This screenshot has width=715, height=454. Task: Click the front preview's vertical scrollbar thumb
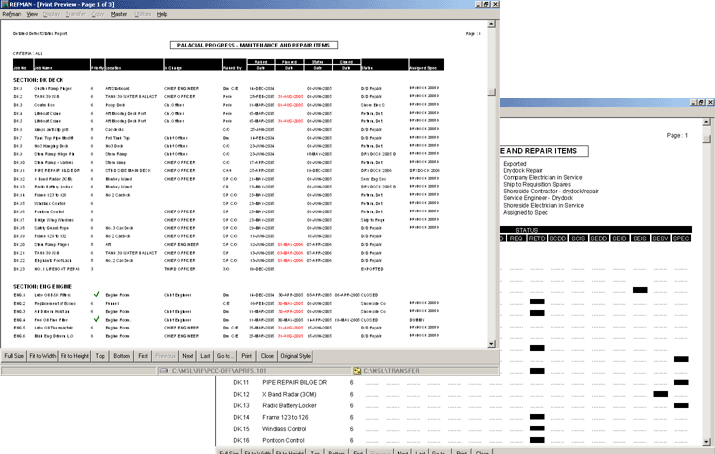[x=492, y=90]
